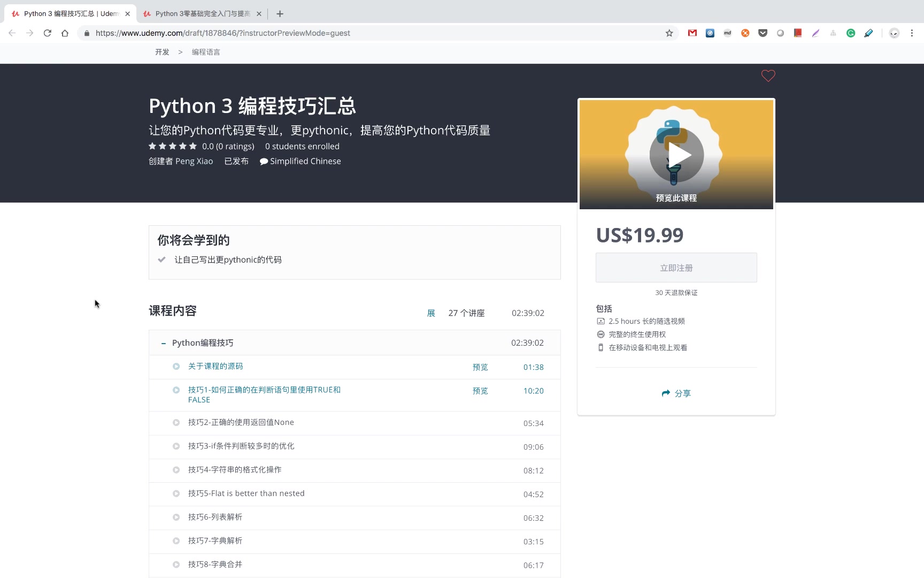Image resolution: width=924 pixels, height=578 pixels.
Task: Click the share arrow icon
Action: (x=666, y=393)
